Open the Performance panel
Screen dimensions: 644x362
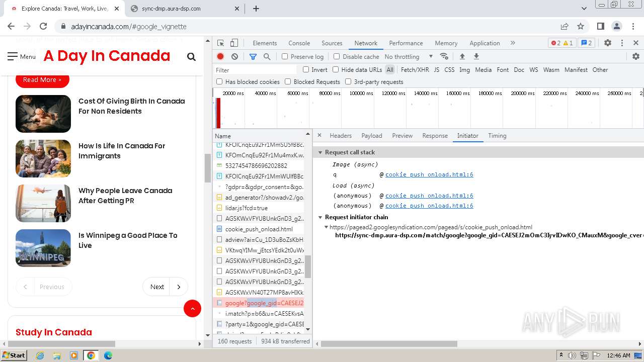[x=406, y=43]
